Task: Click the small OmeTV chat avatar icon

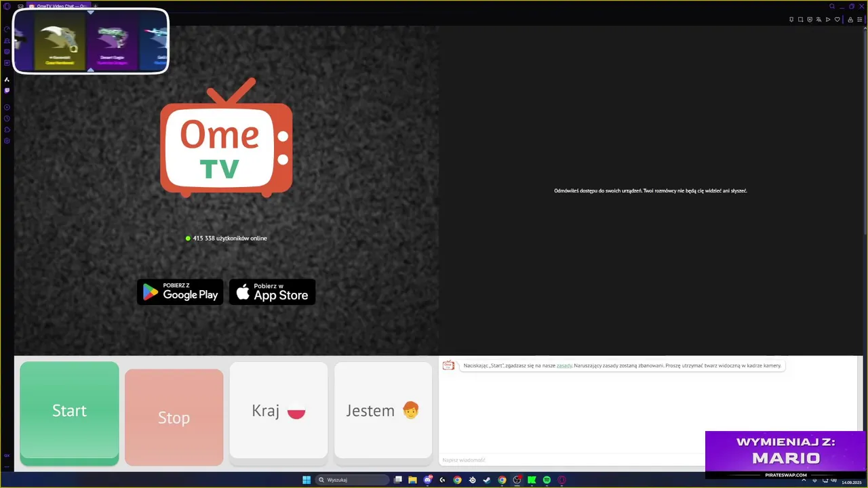Action: pyautogui.click(x=448, y=365)
